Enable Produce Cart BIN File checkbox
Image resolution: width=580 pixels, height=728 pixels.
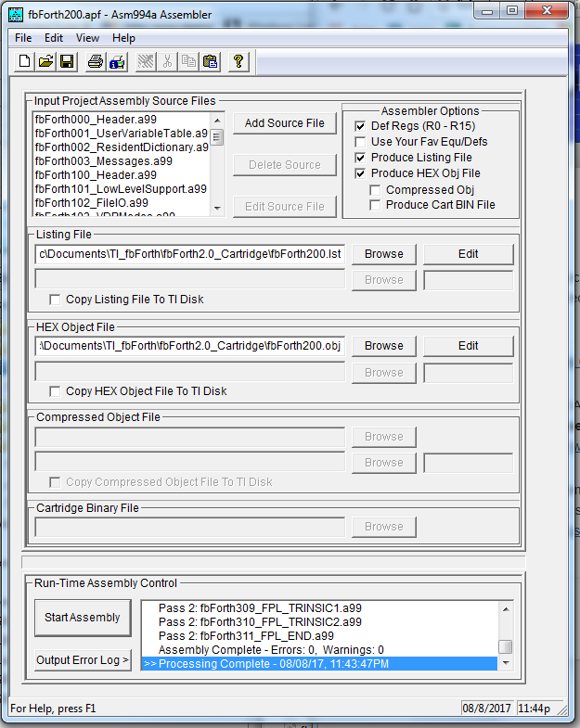tap(375, 205)
